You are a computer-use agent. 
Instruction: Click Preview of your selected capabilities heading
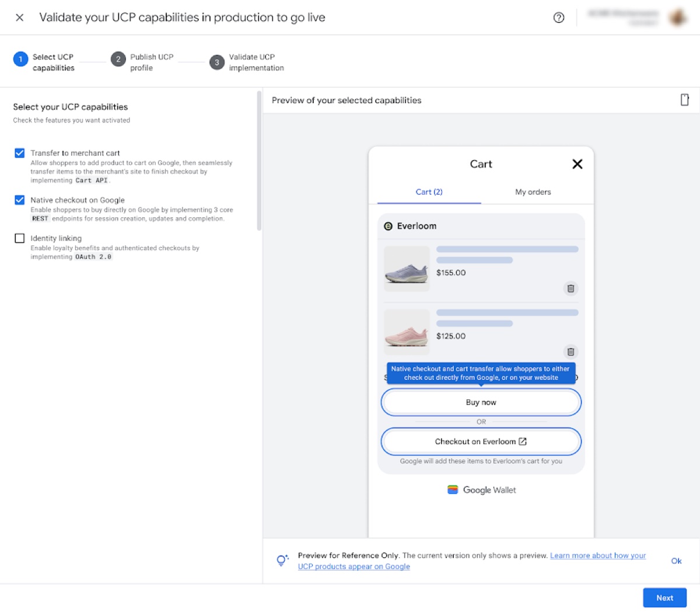pos(346,100)
